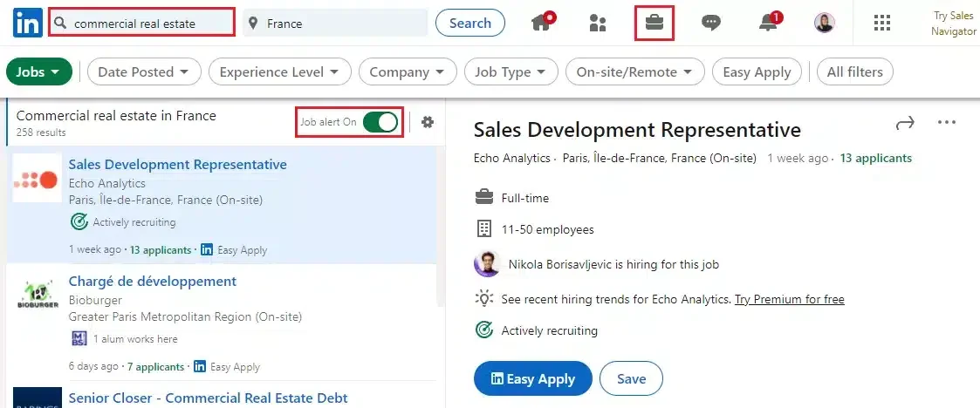
Task: Click the company size building icon
Action: [x=483, y=229]
